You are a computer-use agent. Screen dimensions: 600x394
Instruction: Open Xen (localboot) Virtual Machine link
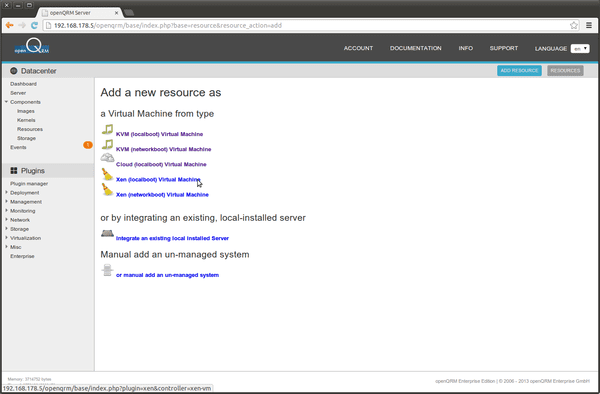tap(158, 179)
